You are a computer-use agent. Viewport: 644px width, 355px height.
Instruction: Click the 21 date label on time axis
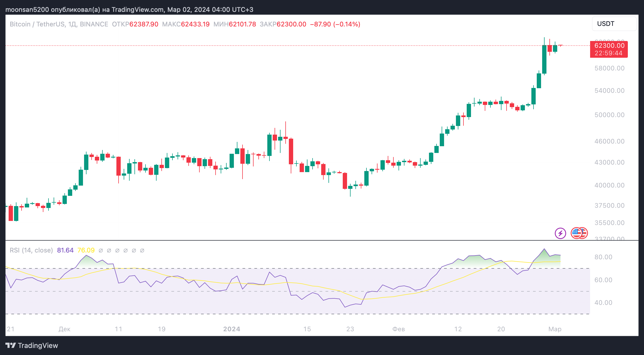[x=11, y=329]
